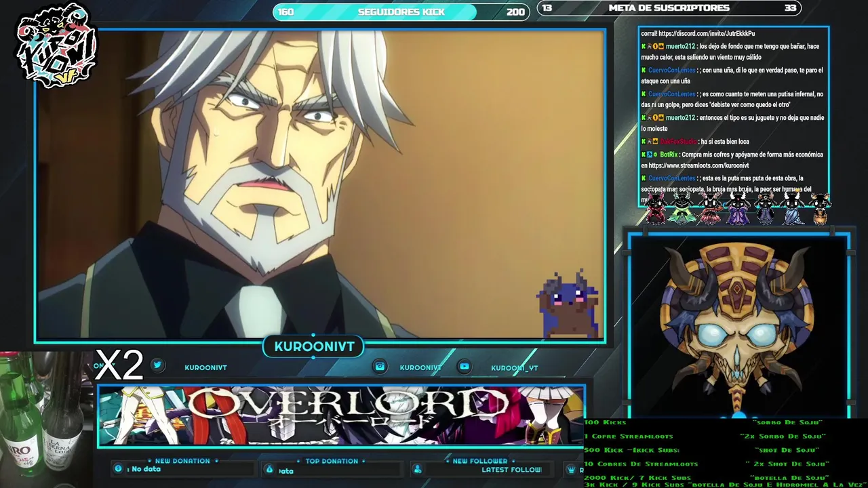Click the 'NEW FOLLOWER' label

(480, 461)
